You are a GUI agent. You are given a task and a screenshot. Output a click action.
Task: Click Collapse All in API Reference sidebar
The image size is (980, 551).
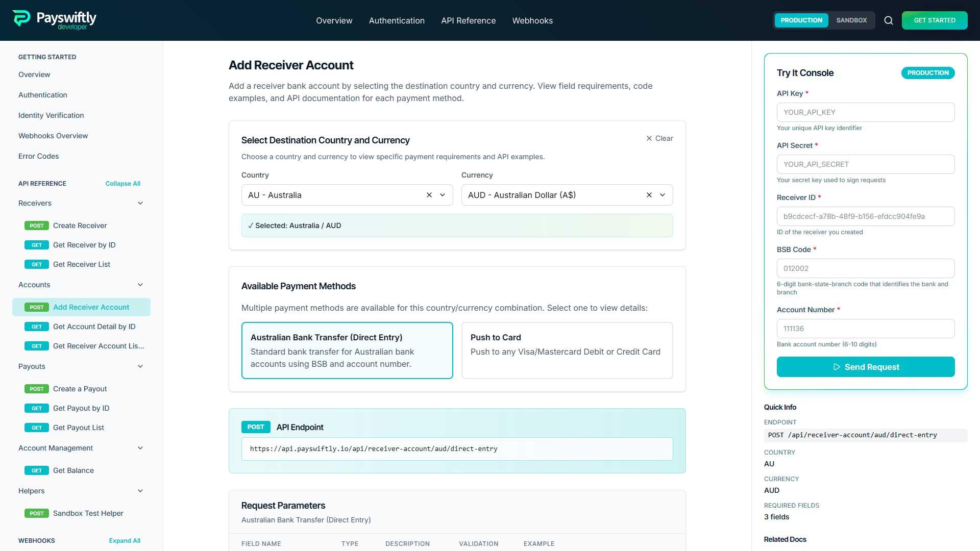tap(122, 183)
